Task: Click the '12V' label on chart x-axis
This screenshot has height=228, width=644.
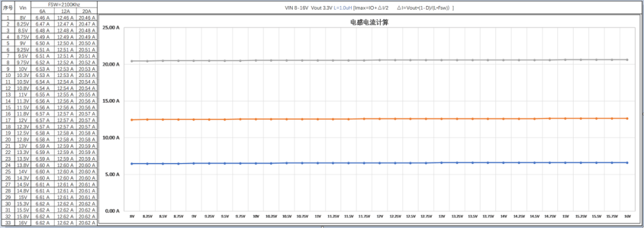Action: click(x=379, y=216)
